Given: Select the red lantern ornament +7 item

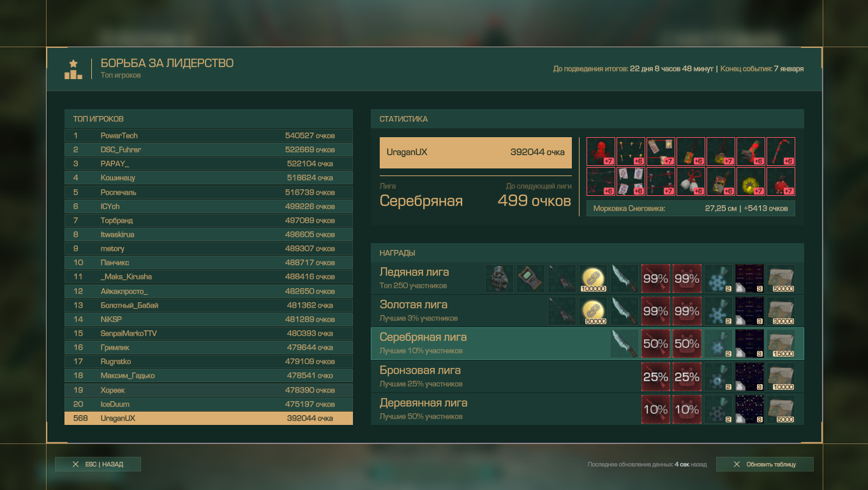Looking at the screenshot, I should [x=601, y=152].
